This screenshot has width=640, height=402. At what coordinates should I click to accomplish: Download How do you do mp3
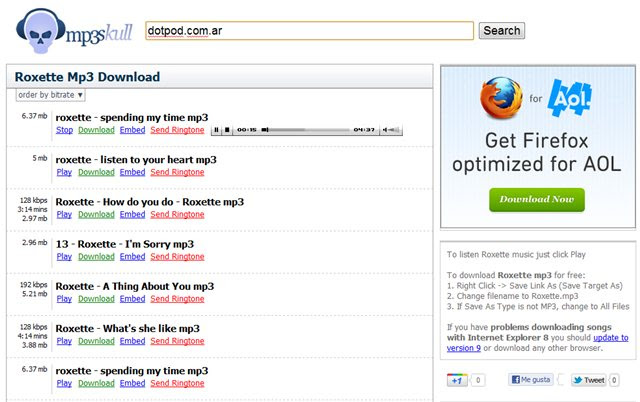(x=96, y=215)
